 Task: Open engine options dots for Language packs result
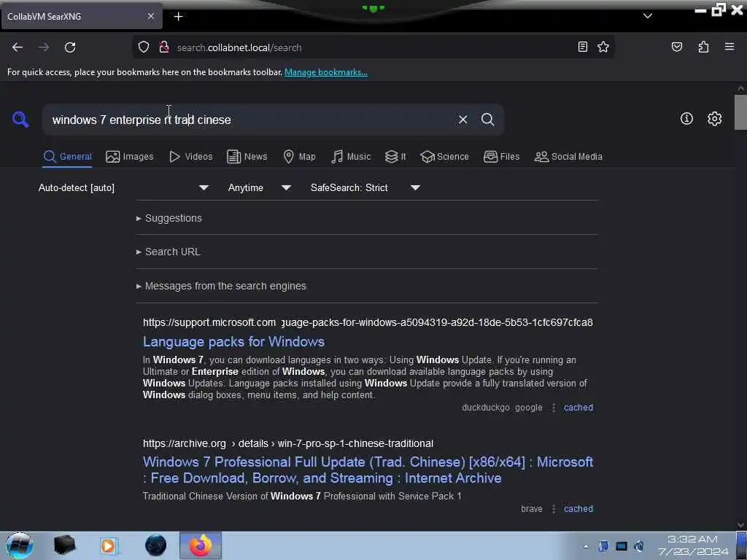(x=553, y=408)
